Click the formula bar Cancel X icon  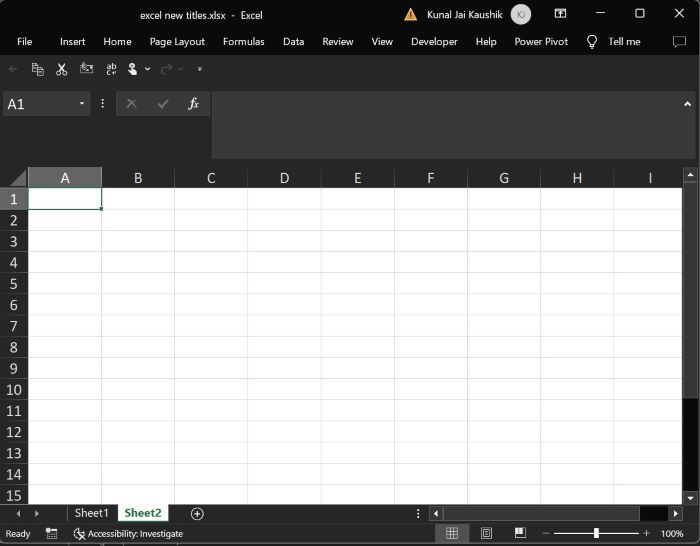[132, 104]
